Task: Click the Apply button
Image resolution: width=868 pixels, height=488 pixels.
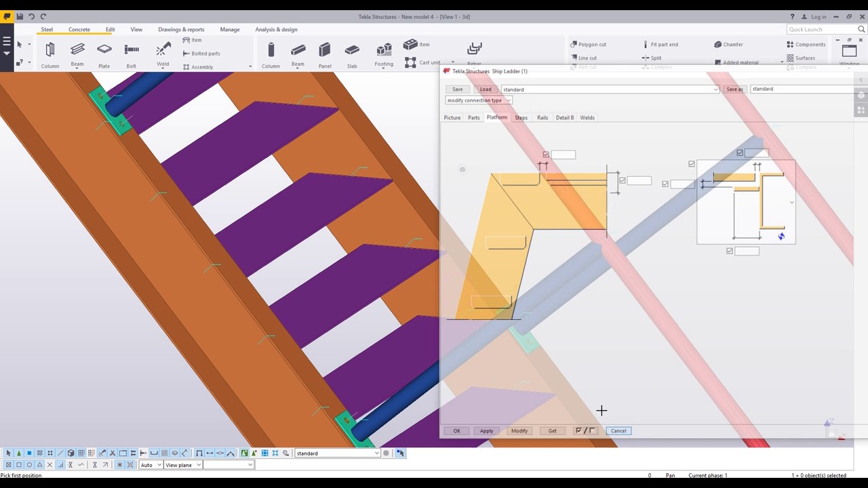Action: [487, 430]
